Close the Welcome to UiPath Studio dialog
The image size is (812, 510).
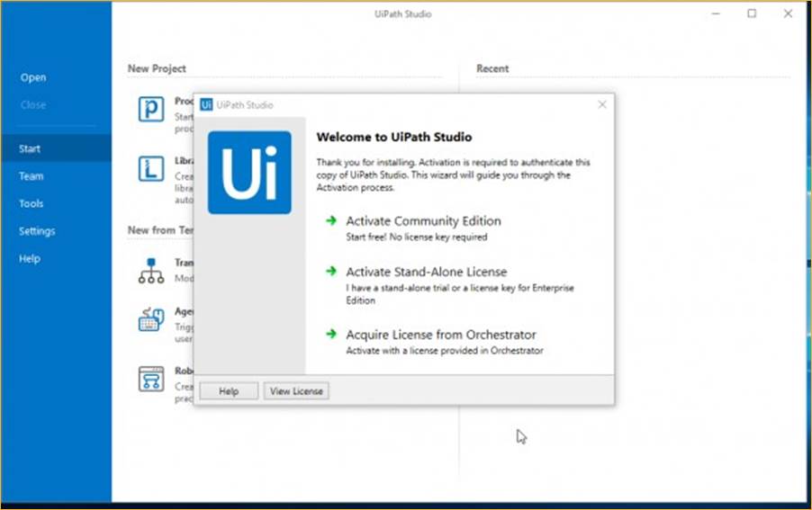coord(601,104)
